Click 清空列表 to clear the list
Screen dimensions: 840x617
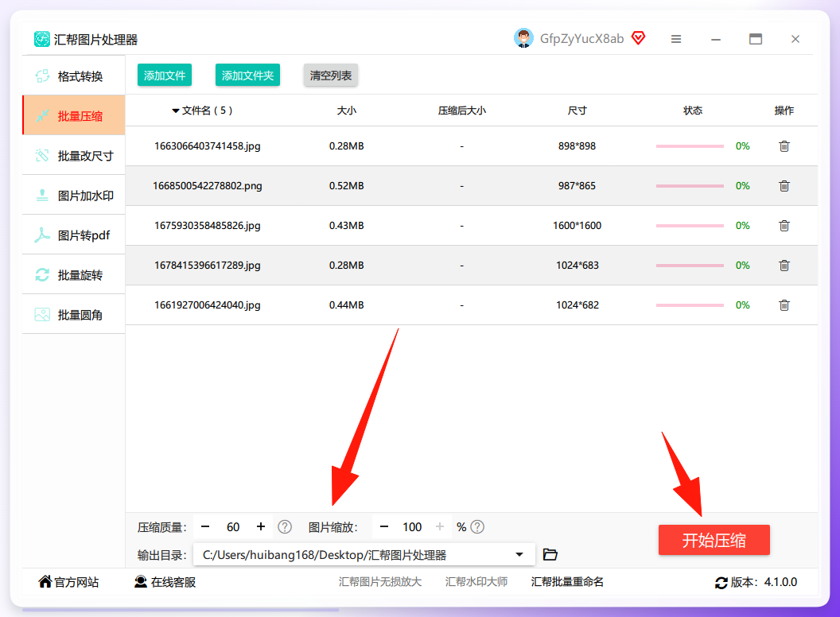331,76
